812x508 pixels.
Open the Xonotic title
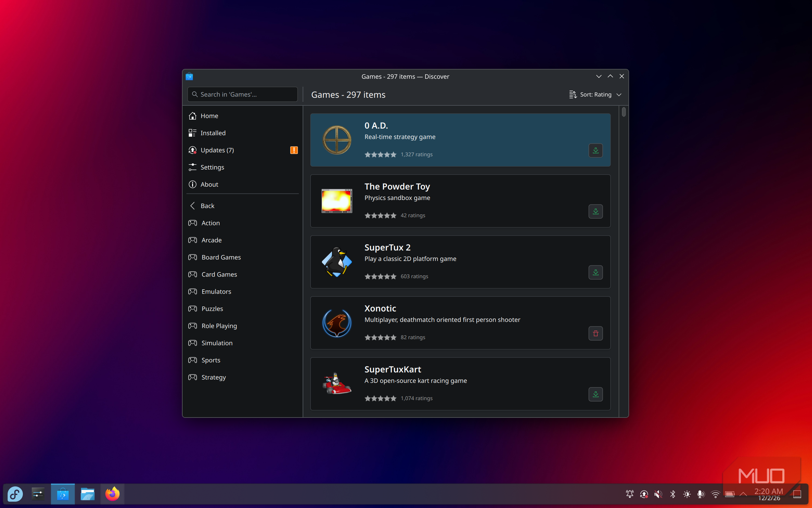pyautogui.click(x=380, y=308)
